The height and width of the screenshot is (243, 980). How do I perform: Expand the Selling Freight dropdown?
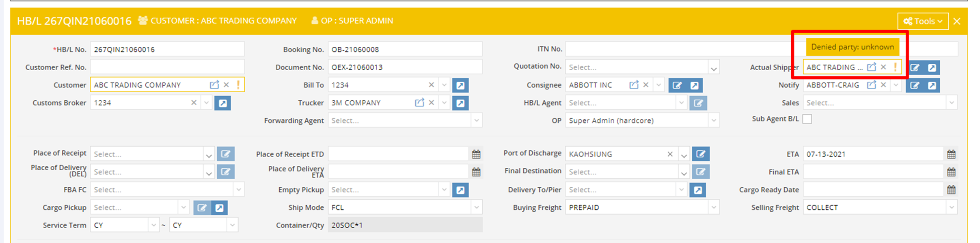pyautogui.click(x=951, y=208)
